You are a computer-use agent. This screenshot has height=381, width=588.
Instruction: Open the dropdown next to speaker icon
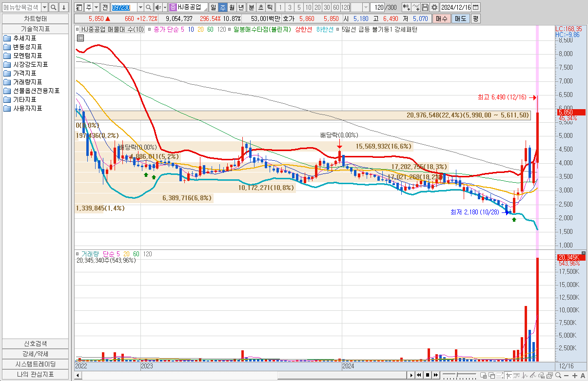(x=165, y=7)
